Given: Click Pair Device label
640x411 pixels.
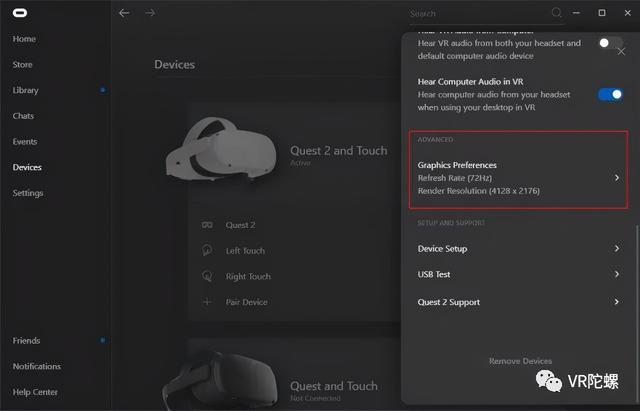Looking at the screenshot, I should click(x=247, y=302).
